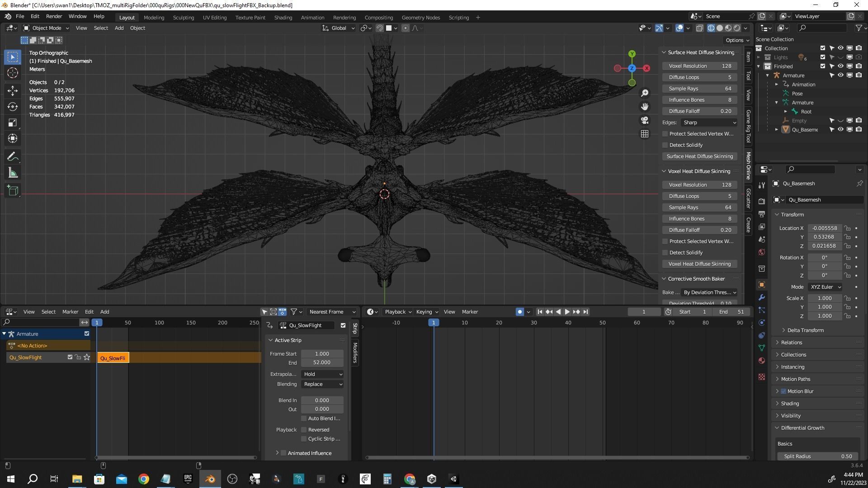This screenshot has height=488, width=868.
Task: Run the Voxel Heat Diffuse Skinning button
Action: coord(700,264)
